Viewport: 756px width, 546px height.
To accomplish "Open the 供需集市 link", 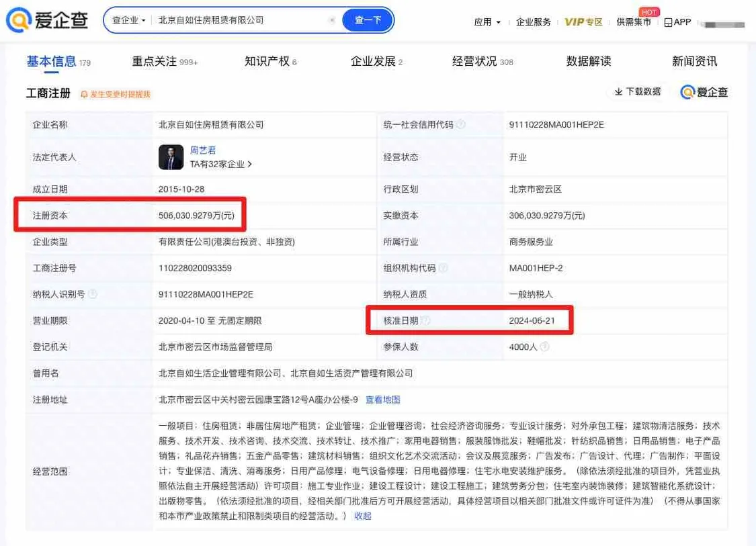I will [x=634, y=22].
